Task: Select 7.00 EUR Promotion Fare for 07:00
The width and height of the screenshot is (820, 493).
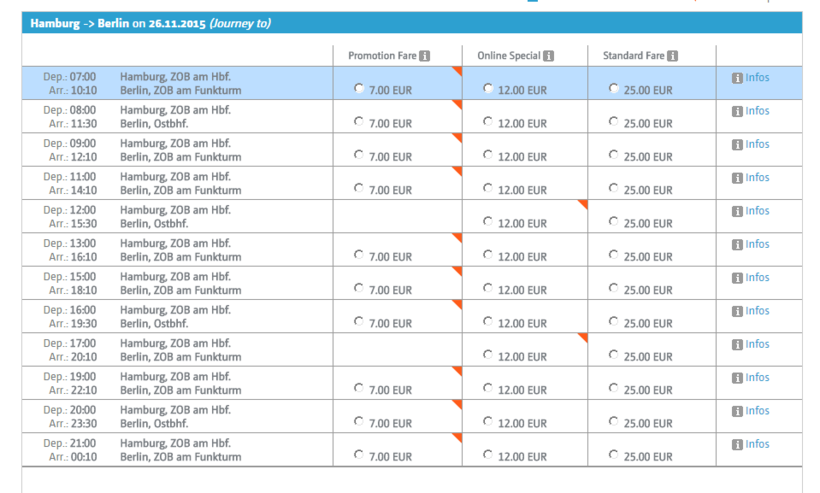Action: point(360,89)
